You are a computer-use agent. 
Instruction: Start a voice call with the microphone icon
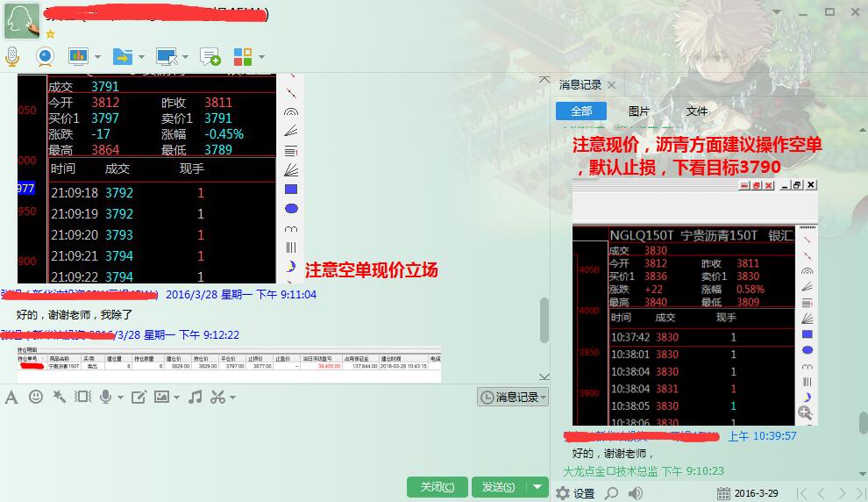click(12, 57)
